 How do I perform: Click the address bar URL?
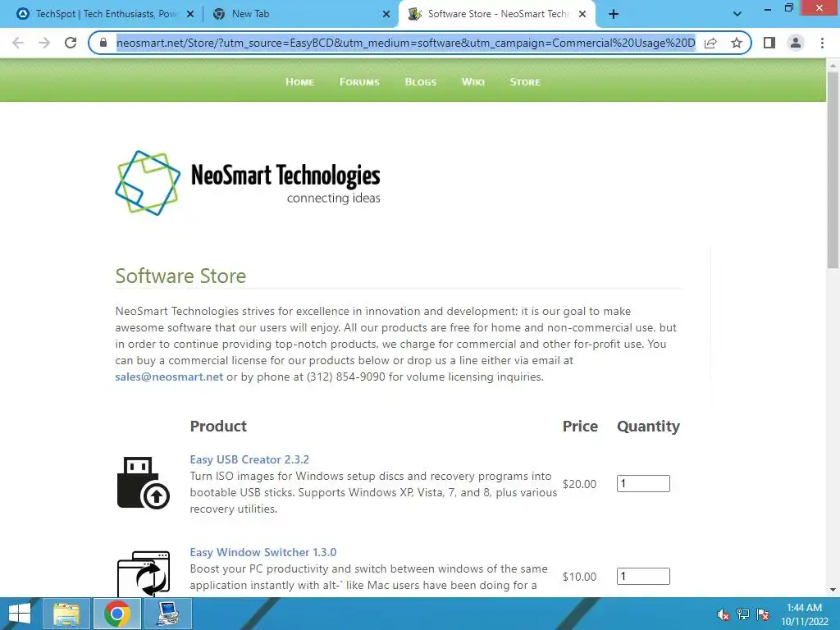[405, 43]
